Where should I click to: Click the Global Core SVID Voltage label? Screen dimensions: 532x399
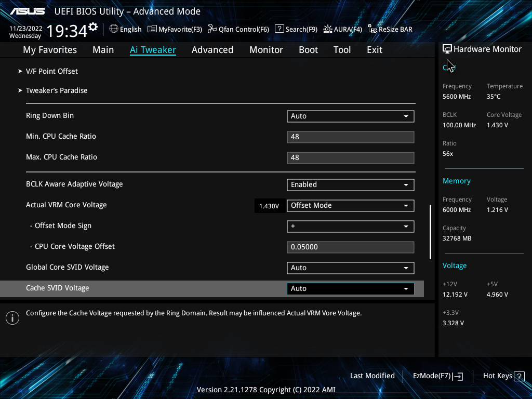67,268
